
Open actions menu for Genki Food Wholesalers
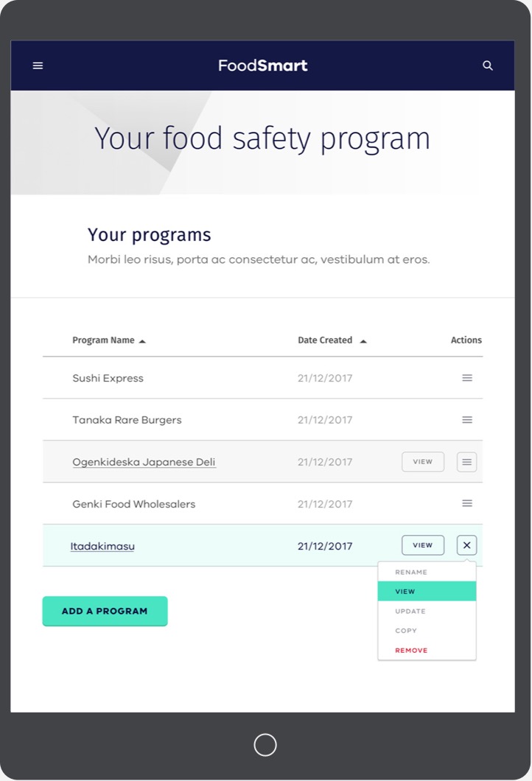tap(466, 503)
